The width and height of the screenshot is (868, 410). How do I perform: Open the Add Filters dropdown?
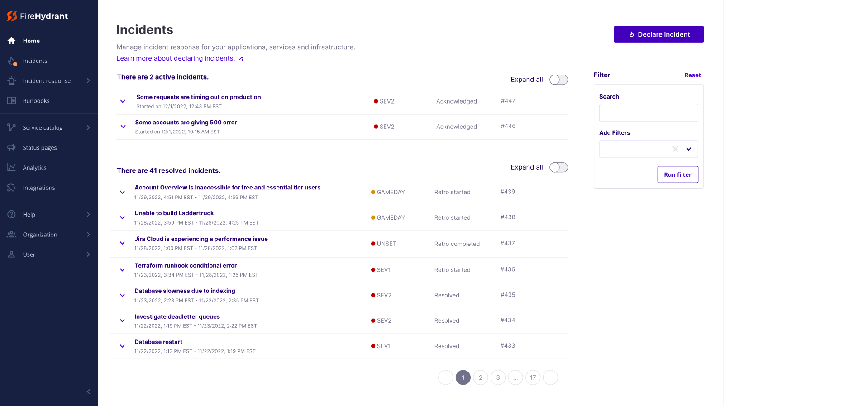[x=688, y=149]
